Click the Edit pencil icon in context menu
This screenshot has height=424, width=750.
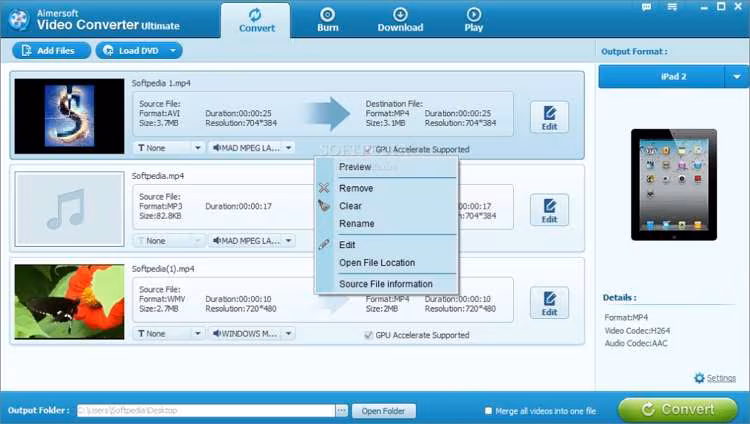coord(324,245)
